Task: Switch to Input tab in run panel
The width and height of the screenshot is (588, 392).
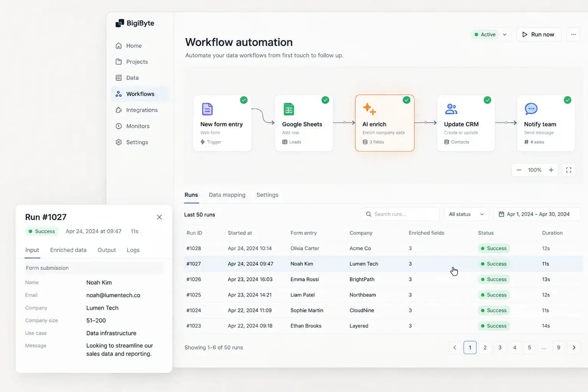Action: pyautogui.click(x=32, y=250)
